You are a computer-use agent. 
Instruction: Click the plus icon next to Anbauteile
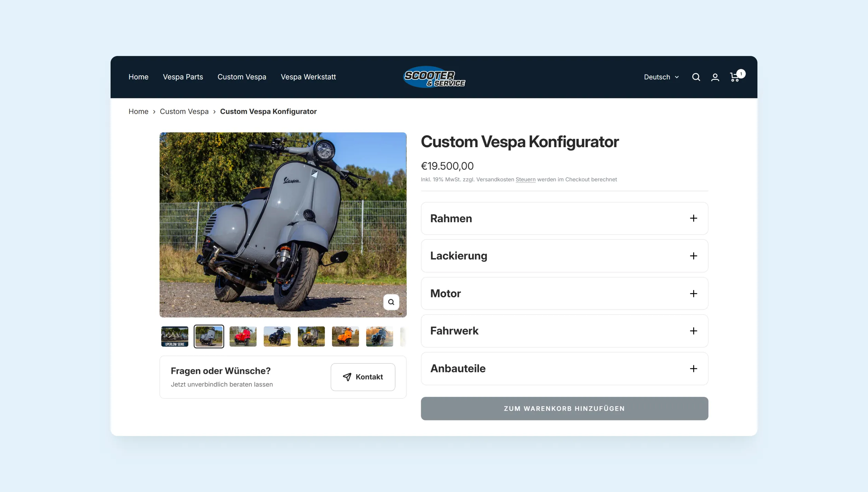pyautogui.click(x=693, y=369)
